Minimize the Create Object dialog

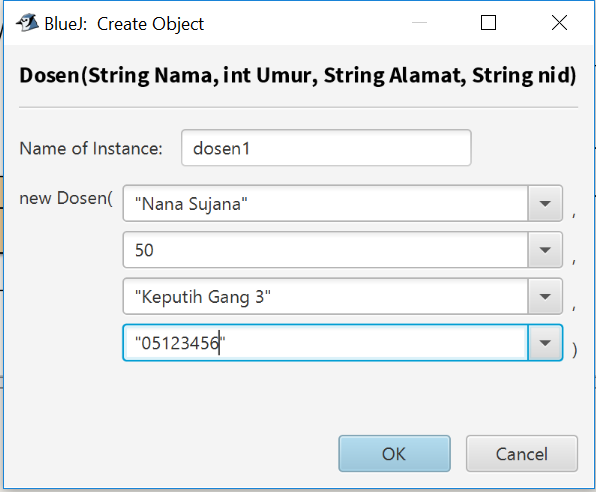[x=419, y=23]
